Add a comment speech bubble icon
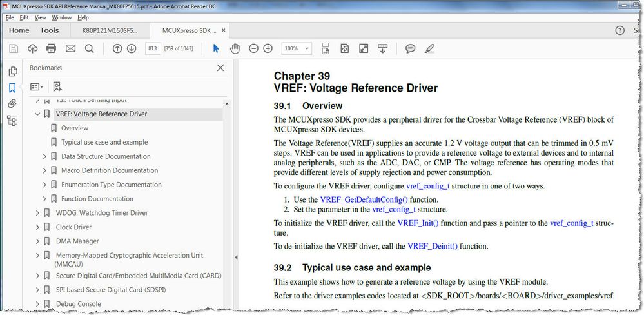Image resolution: width=644 pixels, height=315 pixels. click(410, 48)
